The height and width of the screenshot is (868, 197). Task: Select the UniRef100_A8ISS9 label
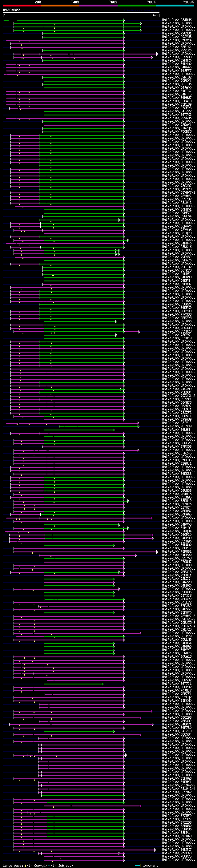(x=177, y=426)
